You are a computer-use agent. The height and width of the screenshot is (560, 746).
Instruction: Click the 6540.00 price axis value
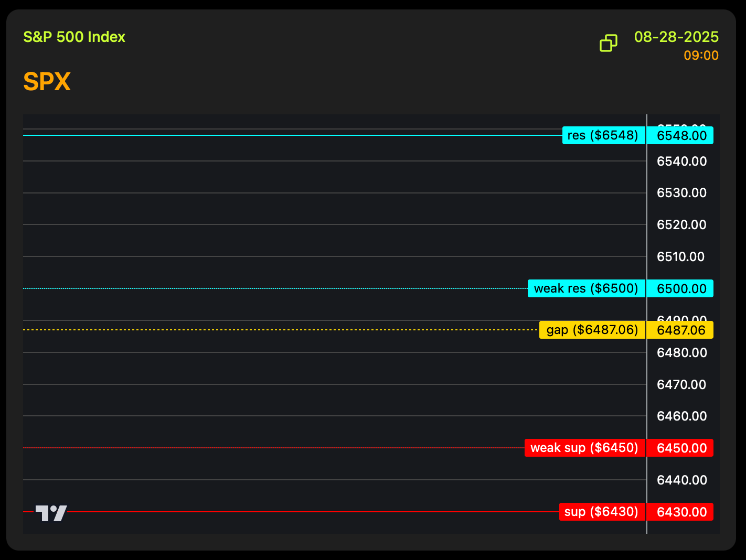(681, 161)
